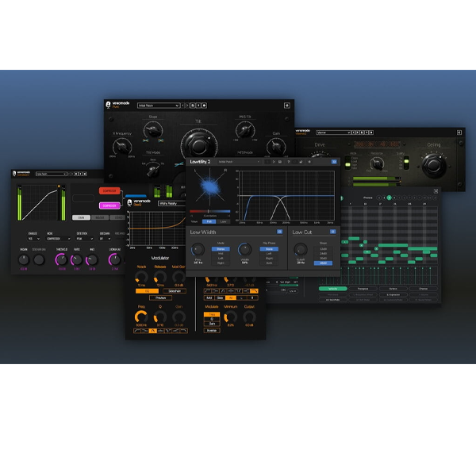Click the correlation meter in Lowtility 2
The width and height of the screenshot is (476, 476).
(x=209, y=211)
